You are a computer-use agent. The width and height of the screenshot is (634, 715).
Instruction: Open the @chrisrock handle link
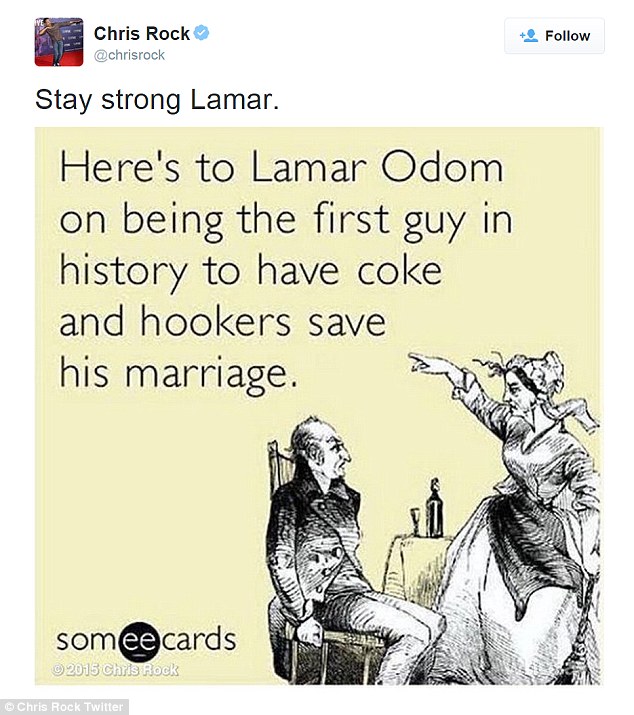click(129, 55)
